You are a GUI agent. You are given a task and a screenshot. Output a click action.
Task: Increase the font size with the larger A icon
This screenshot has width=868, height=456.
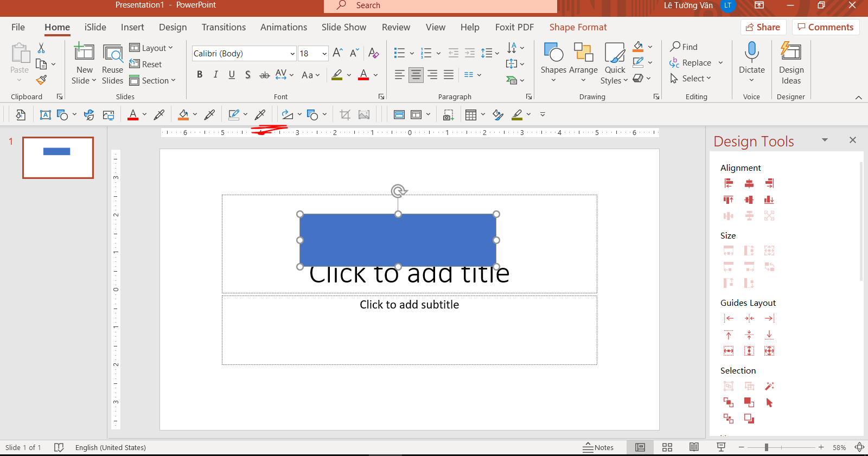pyautogui.click(x=337, y=53)
